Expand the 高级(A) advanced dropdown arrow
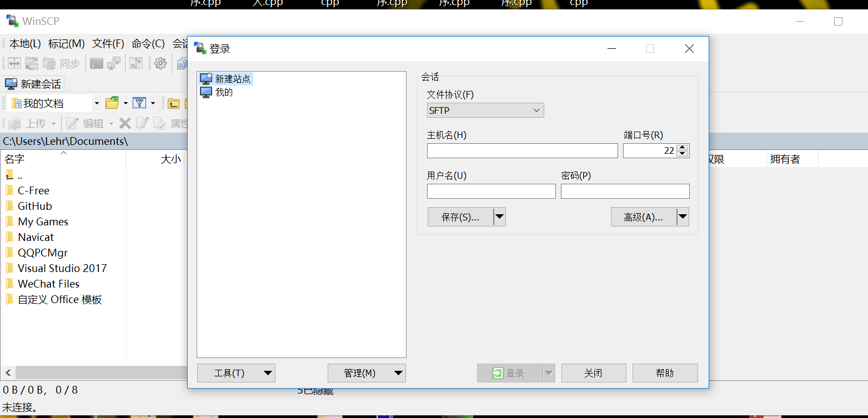868x418 pixels. coord(683,216)
